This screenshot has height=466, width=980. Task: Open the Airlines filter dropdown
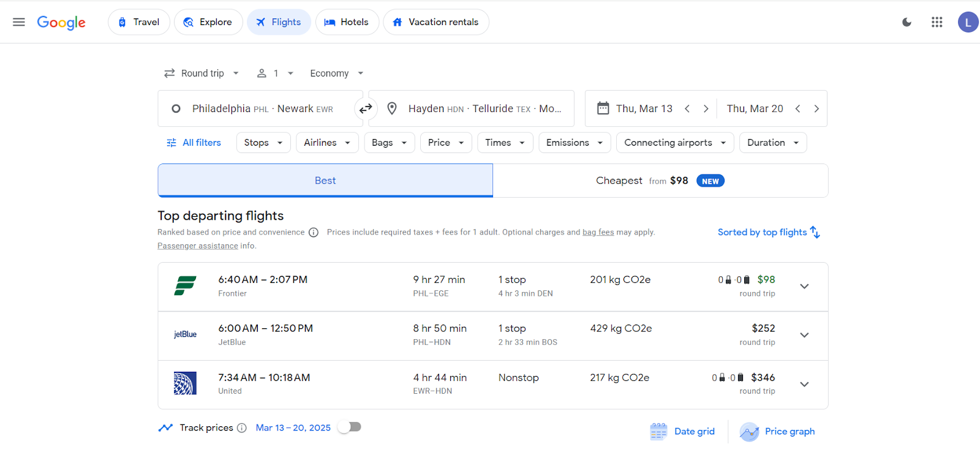click(x=327, y=143)
